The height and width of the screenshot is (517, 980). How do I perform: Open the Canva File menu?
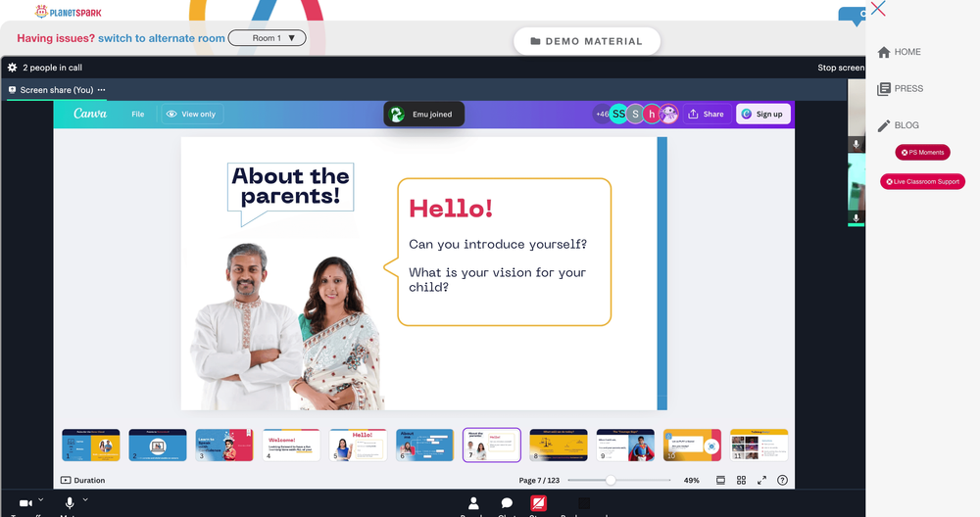coord(137,115)
